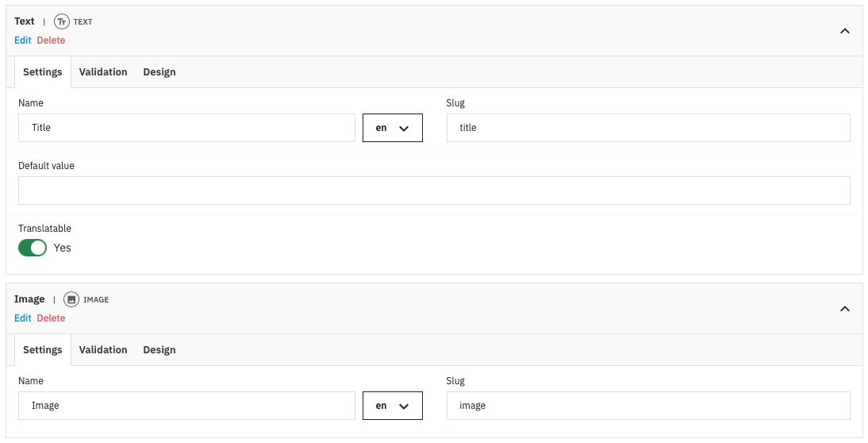Image resolution: width=868 pixels, height=443 pixels.
Task: Click Edit link for Text field
Action: (x=23, y=40)
